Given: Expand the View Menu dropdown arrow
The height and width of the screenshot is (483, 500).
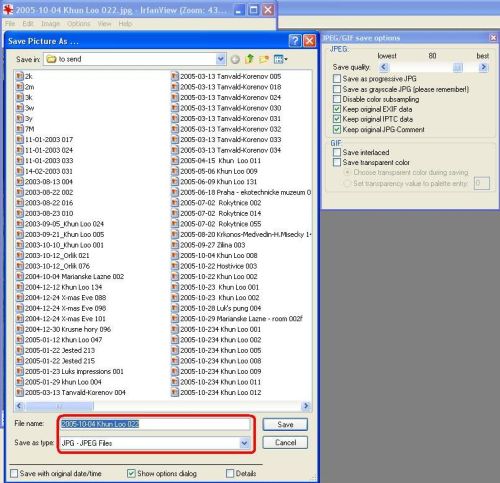Looking at the screenshot, I should click(286, 60).
